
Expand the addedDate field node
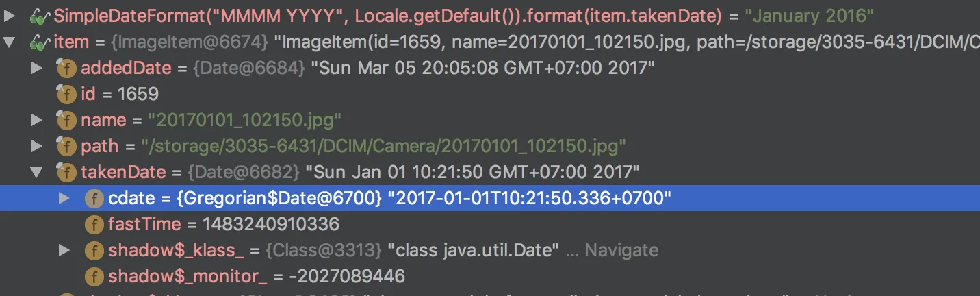tap(37, 68)
